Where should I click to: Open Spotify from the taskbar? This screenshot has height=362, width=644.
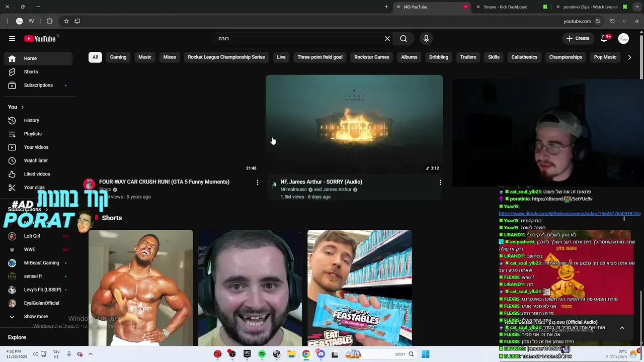pos(262,354)
